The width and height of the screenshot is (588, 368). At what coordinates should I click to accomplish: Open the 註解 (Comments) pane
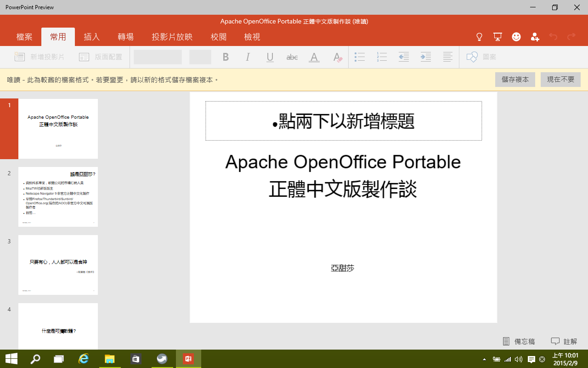(x=564, y=341)
